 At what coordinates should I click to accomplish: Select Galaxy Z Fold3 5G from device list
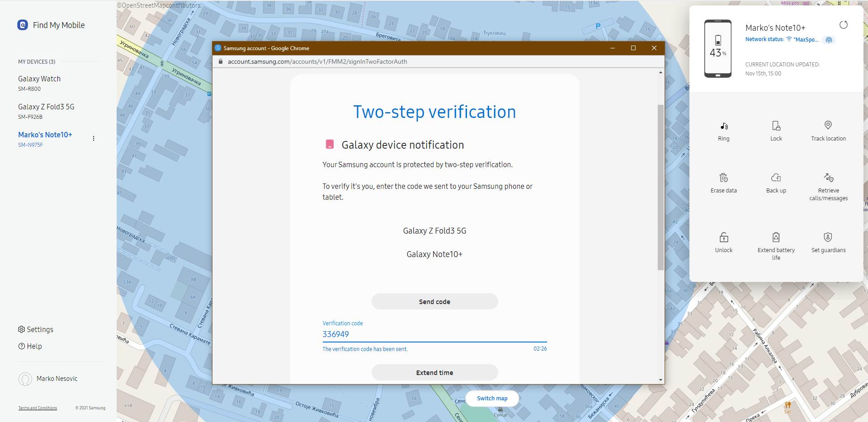click(47, 107)
